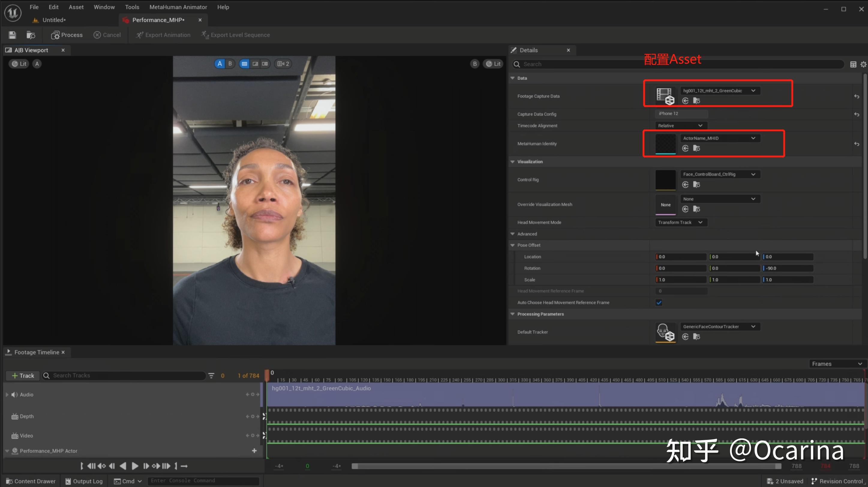The width and height of the screenshot is (868, 487).
Task: Open the camera speed 2 setting
Action: (x=283, y=64)
